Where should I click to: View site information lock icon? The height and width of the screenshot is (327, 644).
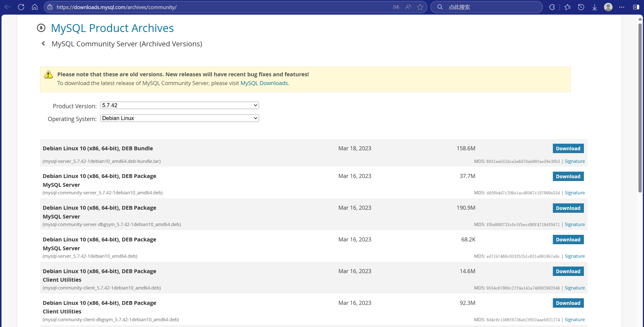(x=50, y=7)
